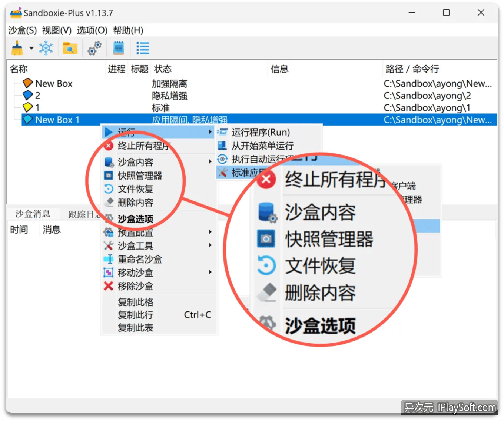Select the orange New Box sandbox icon
Screen dimensions: 504x421
(x=28, y=83)
